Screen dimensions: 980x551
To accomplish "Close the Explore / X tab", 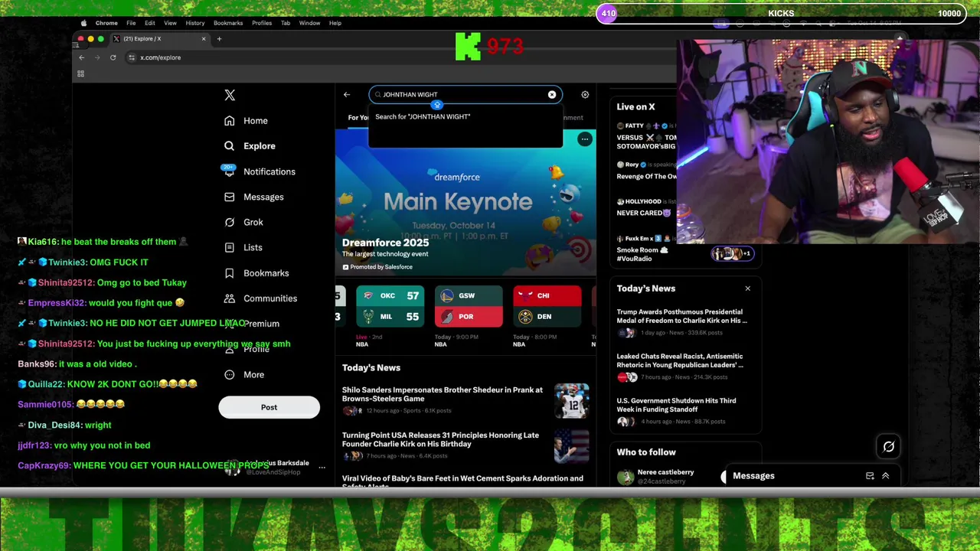I will pos(204,38).
